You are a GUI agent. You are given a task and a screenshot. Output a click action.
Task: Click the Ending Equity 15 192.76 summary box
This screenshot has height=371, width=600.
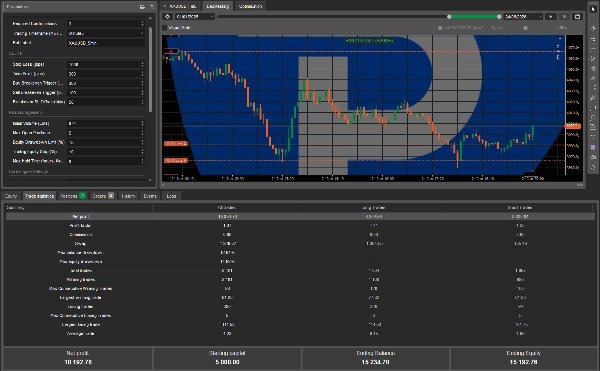tap(523, 358)
